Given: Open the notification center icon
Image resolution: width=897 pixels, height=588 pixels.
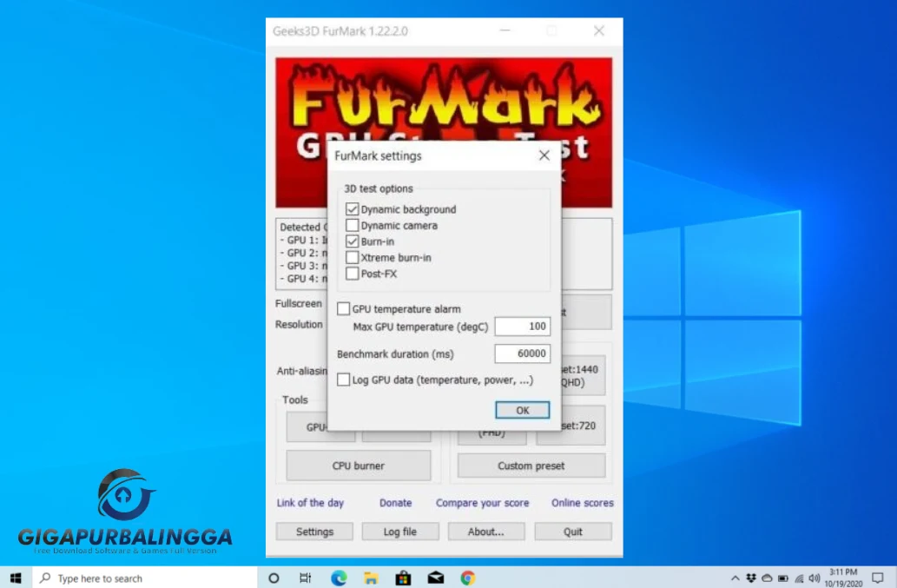Looking at the screenshot, I should [878, 578].
